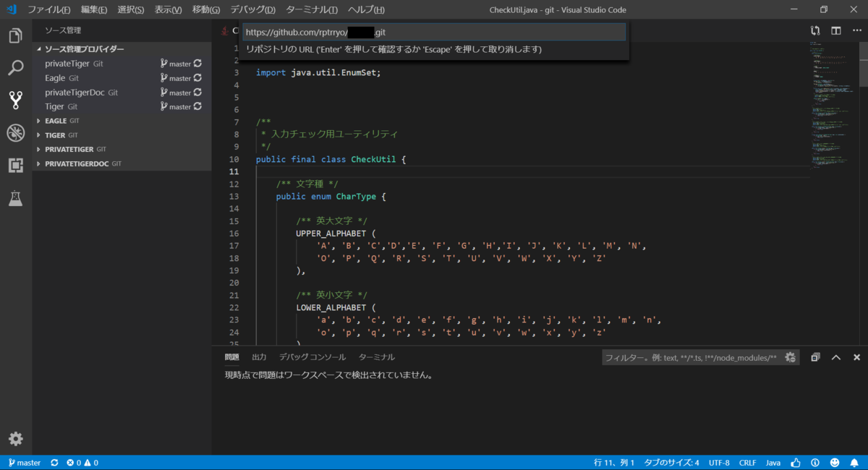Click the status bar synchronize changes icon
The width and height of the screenshot is (868, 470).
click(54, 463)
